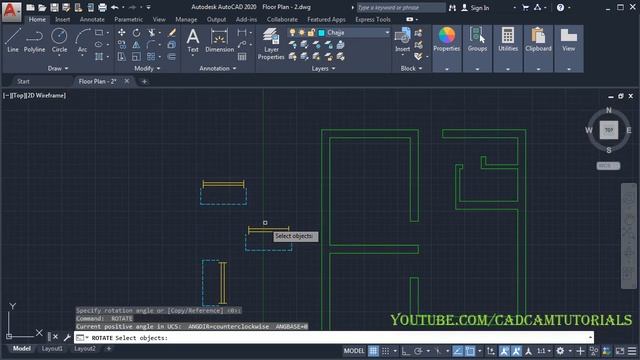Image resolution: width=640 pixels, height=360 pixels.
Task: Click the Offset tool icon
Action: (x=172, y=56)
